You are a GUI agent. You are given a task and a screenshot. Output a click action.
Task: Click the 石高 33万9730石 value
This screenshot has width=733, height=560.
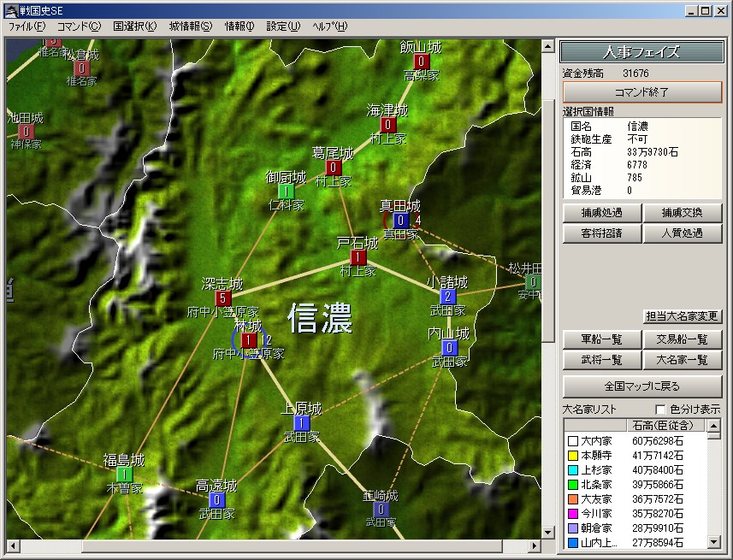653,152
